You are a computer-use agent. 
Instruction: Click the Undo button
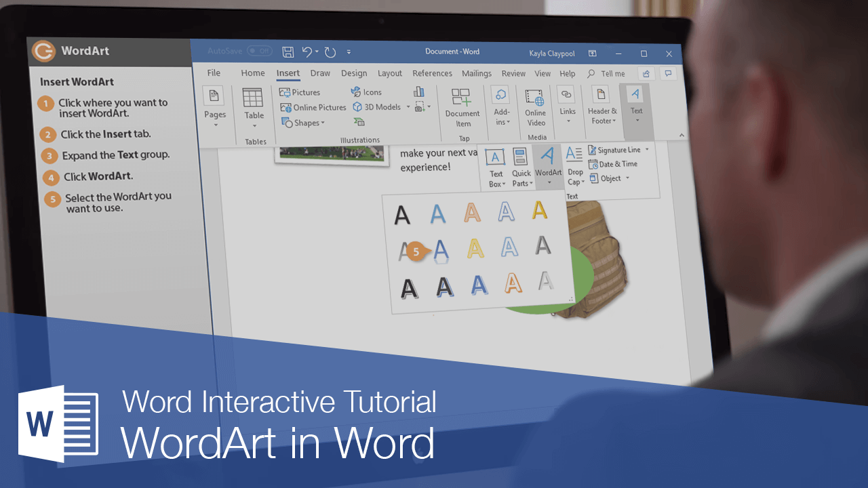click(307, 52)
